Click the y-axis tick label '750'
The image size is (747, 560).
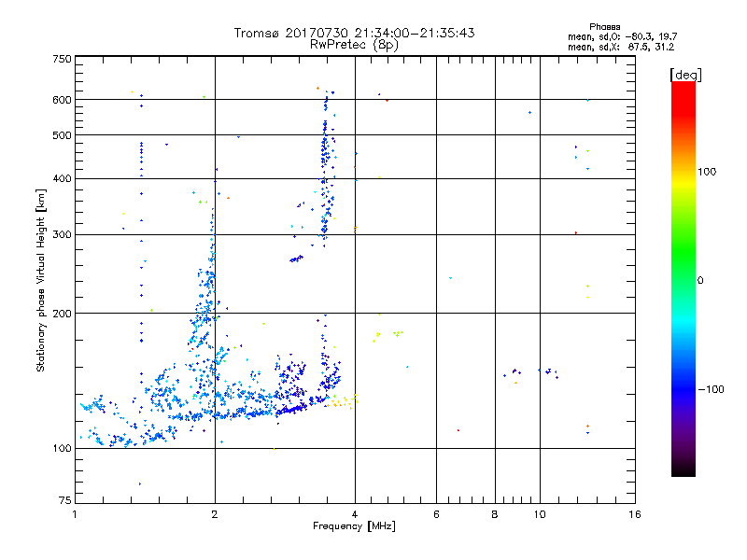click(x=62, y=59)
